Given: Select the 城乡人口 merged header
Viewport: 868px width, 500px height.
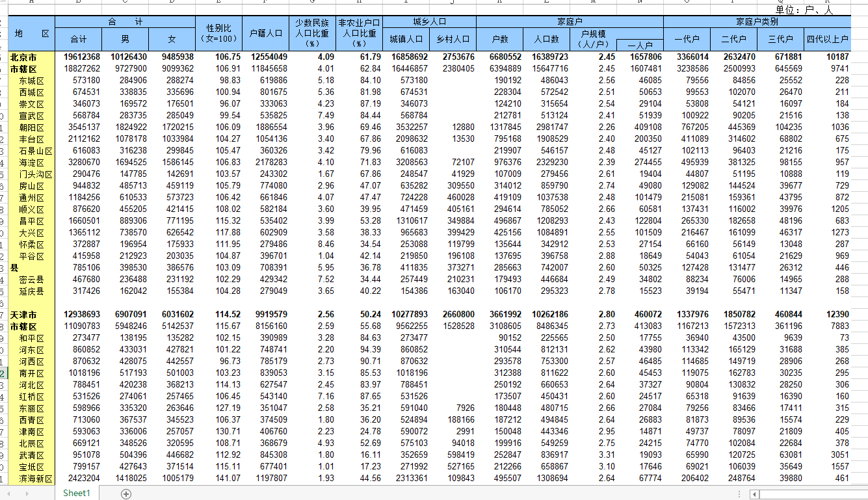Looking at the screenshot, I should [x=429, y=22].
